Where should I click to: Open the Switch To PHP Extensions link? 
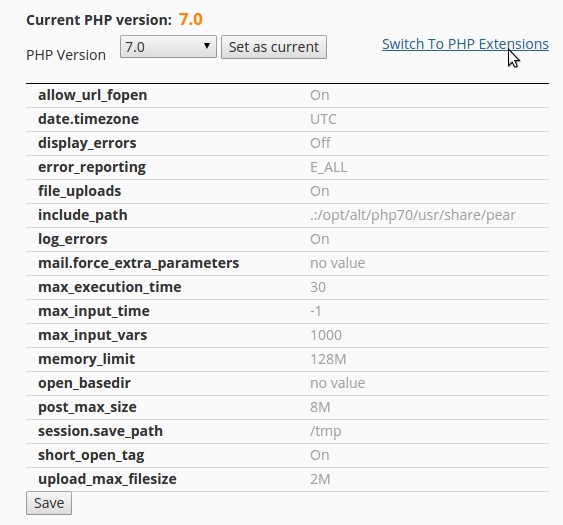tap(465, 44)
